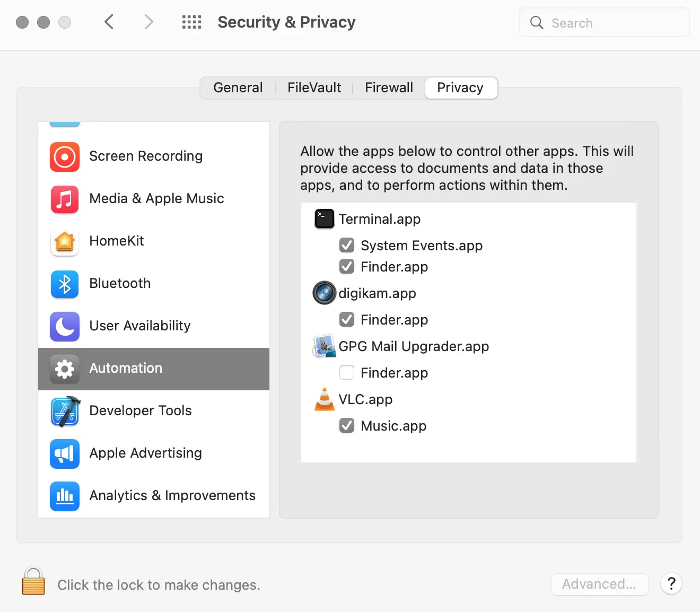
Task: Show all preferences grid icon
Action: [191, 22]
